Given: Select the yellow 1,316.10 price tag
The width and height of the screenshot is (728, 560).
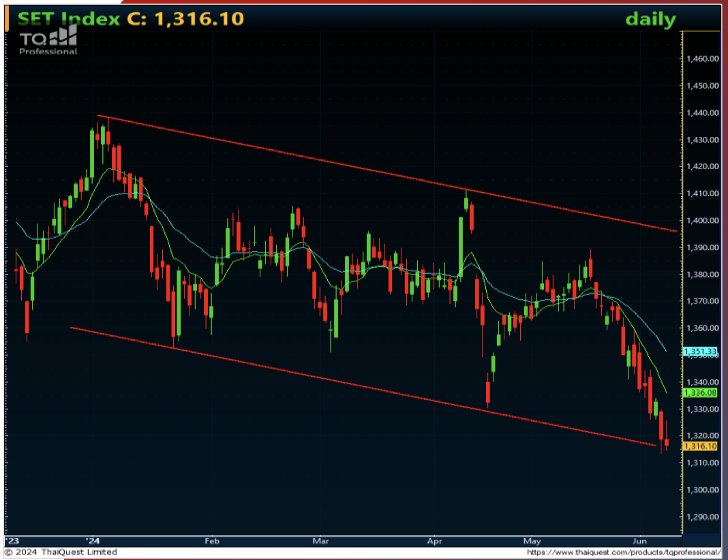Looking at the screenshot, I should pos(700,446).
